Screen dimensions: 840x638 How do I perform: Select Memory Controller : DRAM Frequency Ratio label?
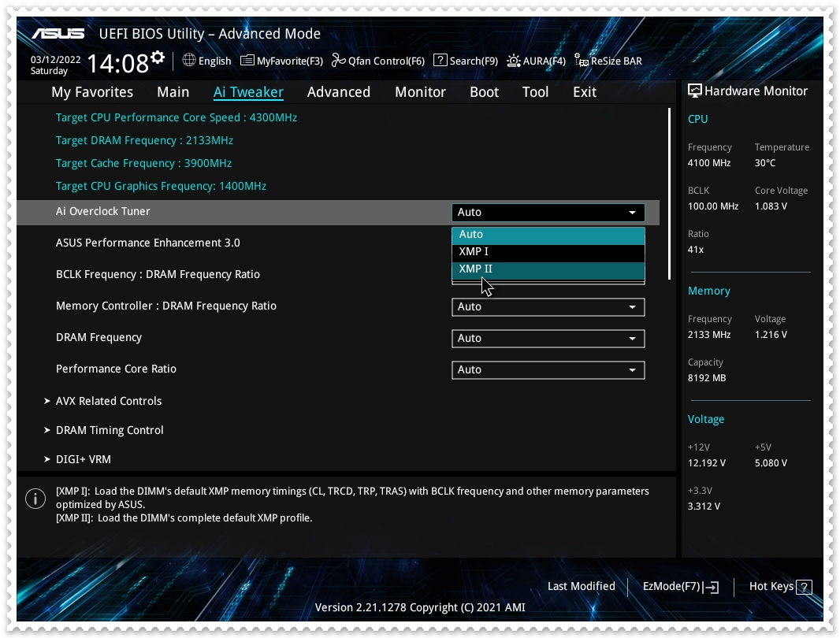[x=166, y=306]
